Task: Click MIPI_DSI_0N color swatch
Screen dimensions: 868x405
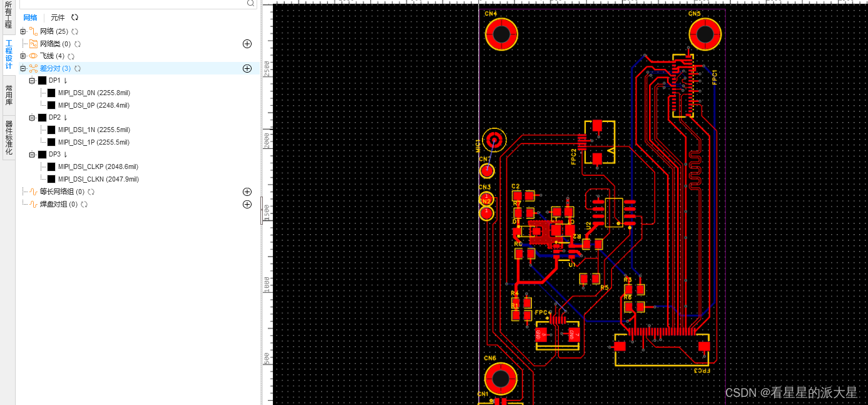Action: tap(51, 93)
